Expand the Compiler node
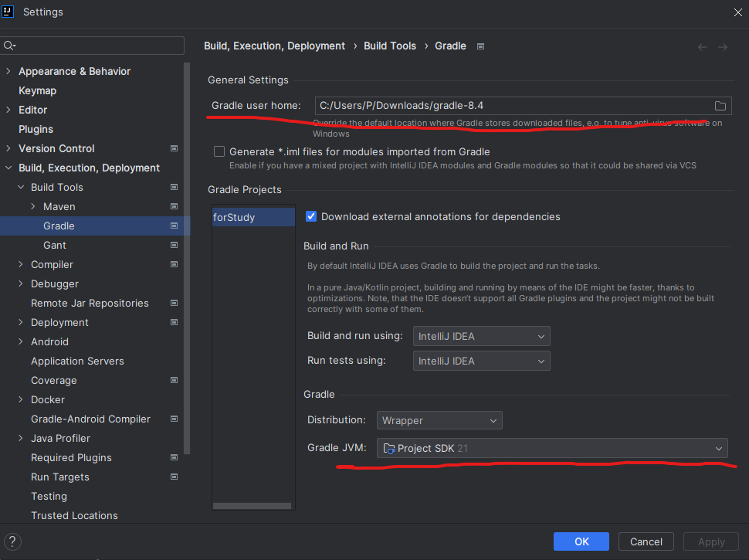Image resolution: width=749 pixels, height=560 pixels. pyautogui.click(x=21, y=264)
